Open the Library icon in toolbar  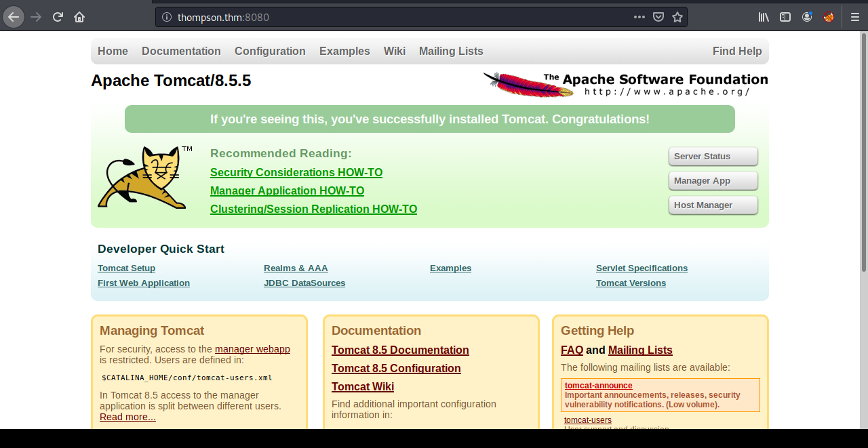(x=764, y=17)
